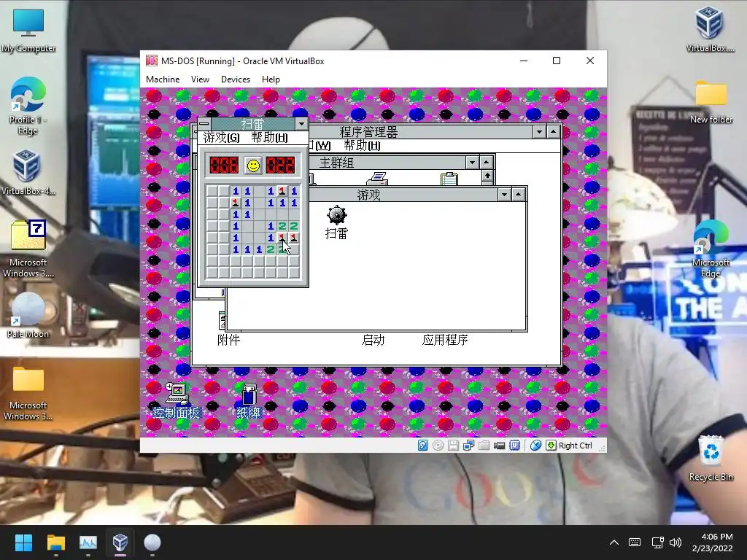747x560 pixels.
Task: Open the 帮助(H) menu in Program Manager
Action: pos(362,145)
